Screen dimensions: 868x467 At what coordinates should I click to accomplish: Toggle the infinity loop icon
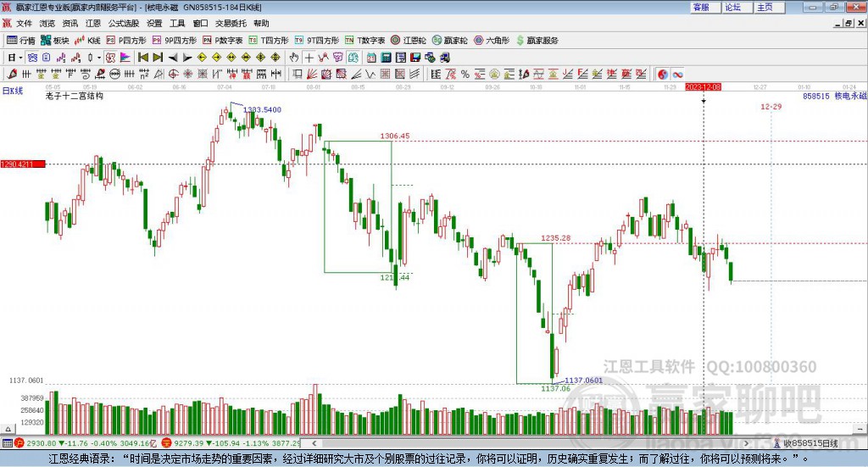click(677, 74)
